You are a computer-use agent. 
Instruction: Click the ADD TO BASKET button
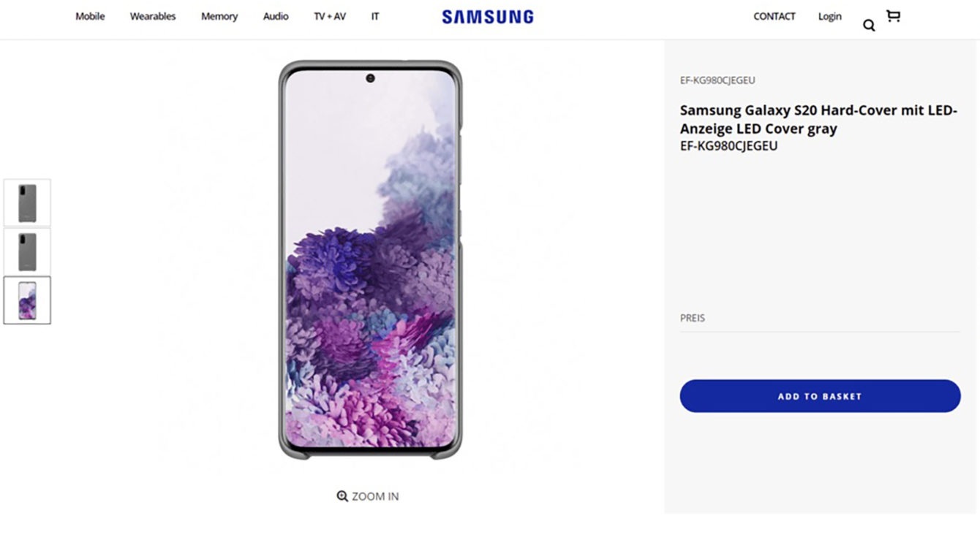pos(820,395)
